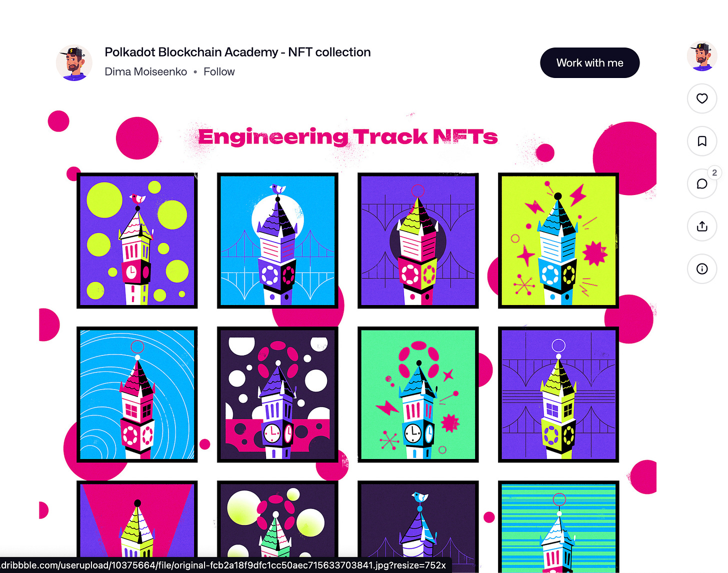Image resolution: width=728 pixels, height=573 pixels.
Task: Select the green-and-blue striped NFT in the last row
Action: pos(558,526)
